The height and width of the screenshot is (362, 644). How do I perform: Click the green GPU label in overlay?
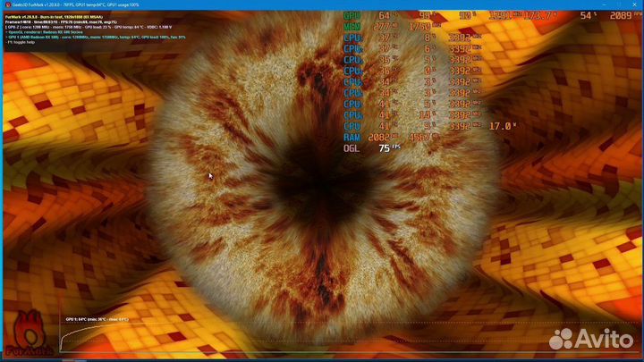352,15
